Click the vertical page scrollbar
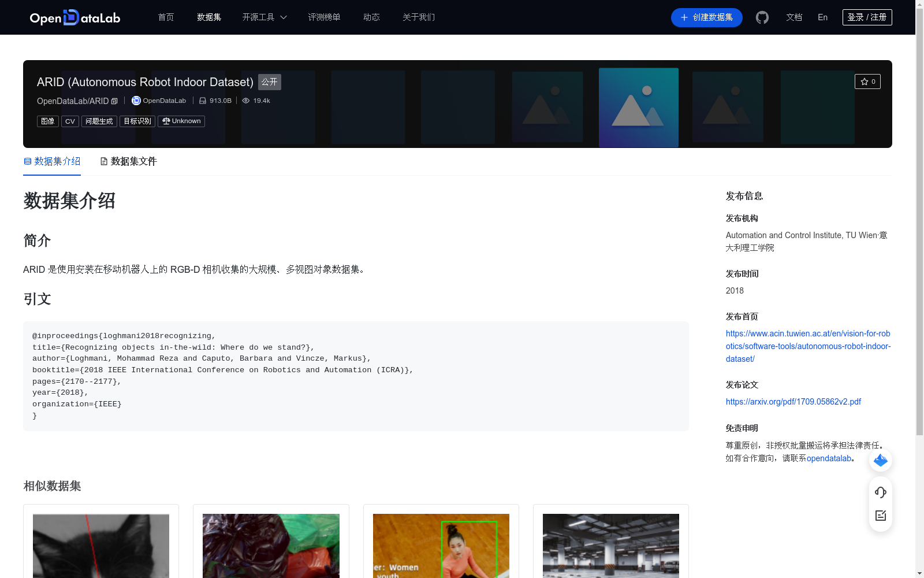Screen dimensions: 924x578 click(x=919, y=223)
